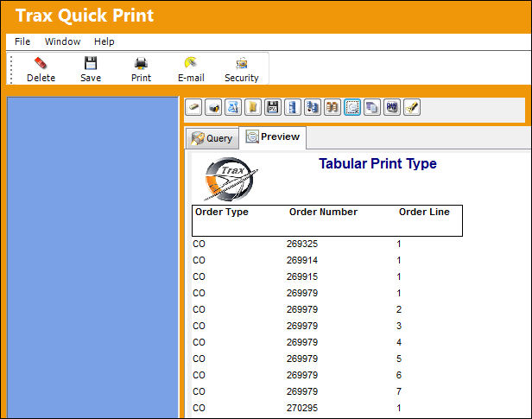Open the File menu
Screen dimensions: 532x419
click(x=22, y=41)
